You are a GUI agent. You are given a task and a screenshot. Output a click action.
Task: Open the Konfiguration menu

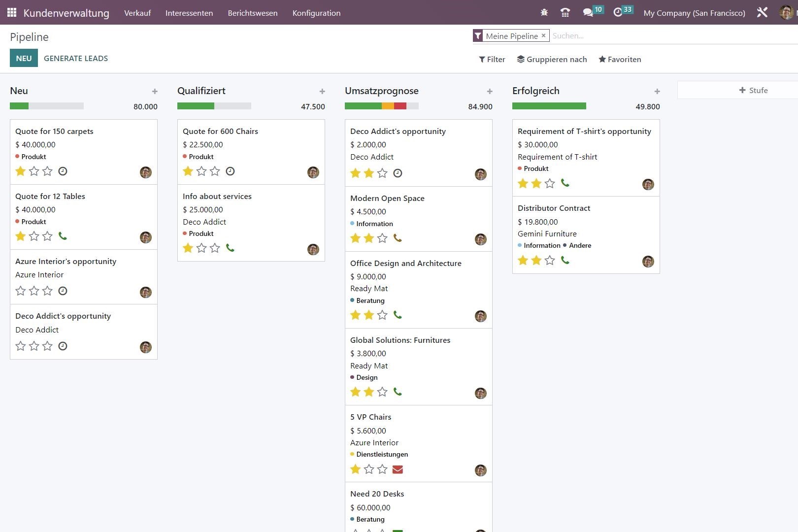pyautogui.click(x=316, y=13)
